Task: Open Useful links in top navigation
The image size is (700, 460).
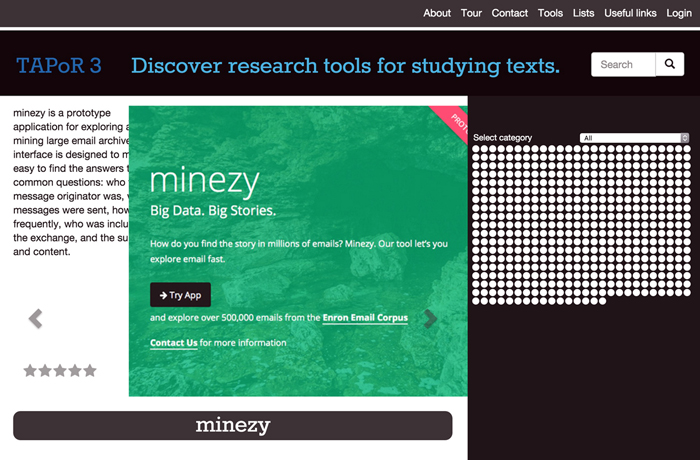Action: pyautogui.click(x=630, y=13)
